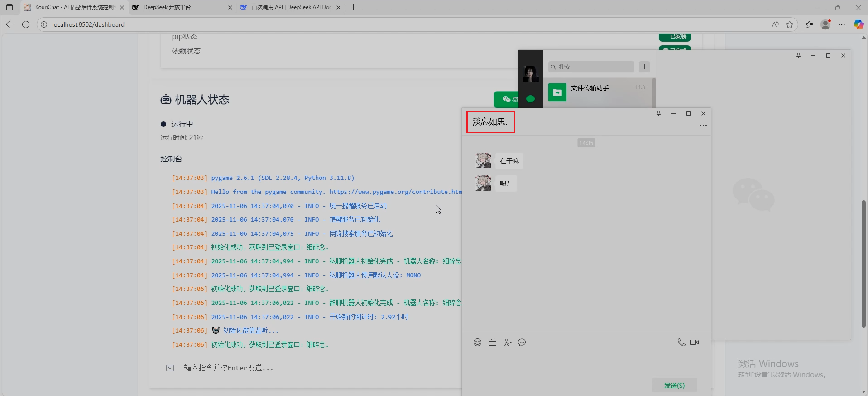Click the sender avatar beside 嗯?
Viewport: 868px width, 396px height.
click(x=483, y=183)
